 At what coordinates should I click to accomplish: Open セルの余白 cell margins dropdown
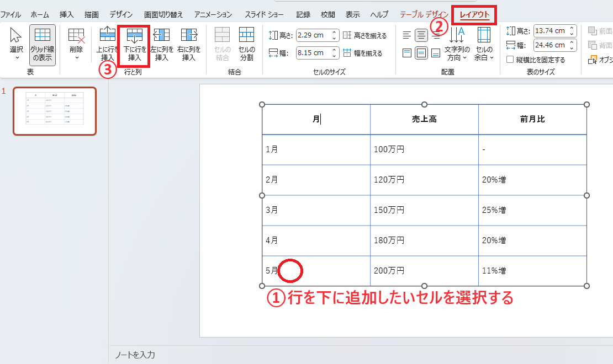click(x=484, y=44)
